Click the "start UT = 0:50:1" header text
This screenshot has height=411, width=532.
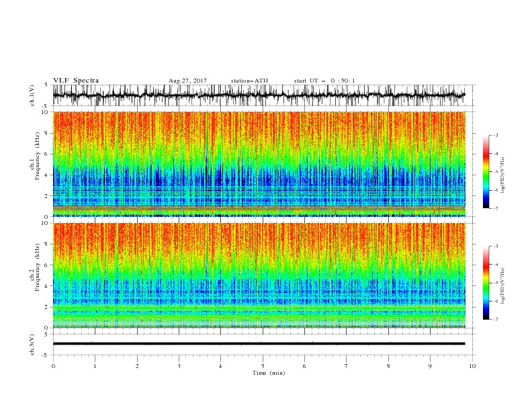[324, 81]
